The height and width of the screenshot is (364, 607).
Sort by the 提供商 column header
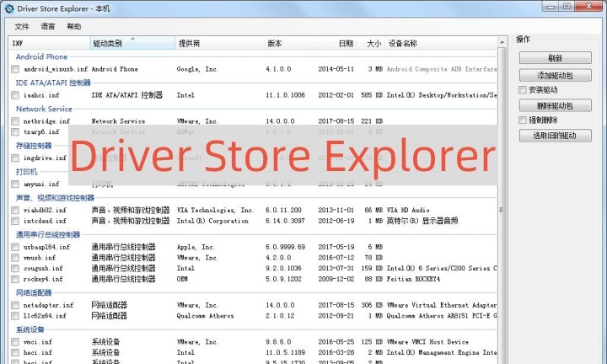tap(219, 43)
